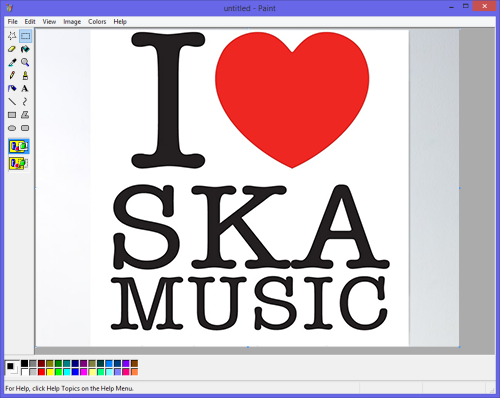The width and height of the screenshot is (500, 398).
Task: Click the red heart in the canvas
Action: tap(292, 100)
